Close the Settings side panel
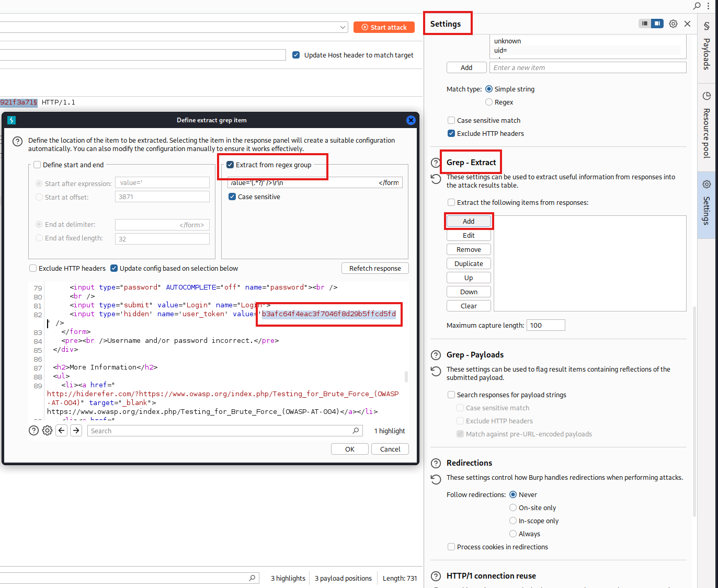718x588 pixels. pos(687,24)
